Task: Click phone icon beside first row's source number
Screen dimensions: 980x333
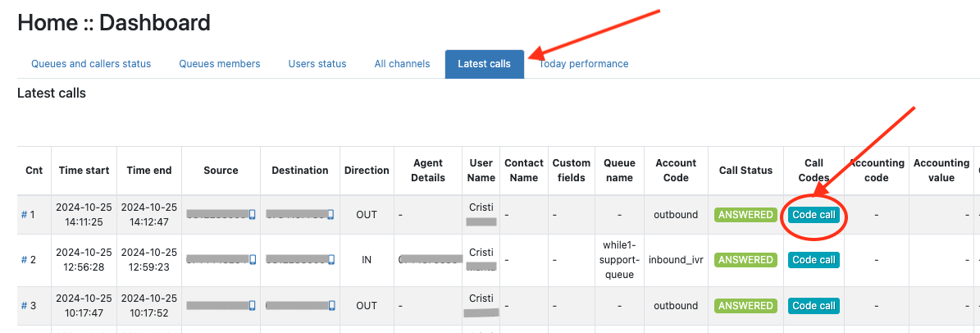Action: coord(252,215)
